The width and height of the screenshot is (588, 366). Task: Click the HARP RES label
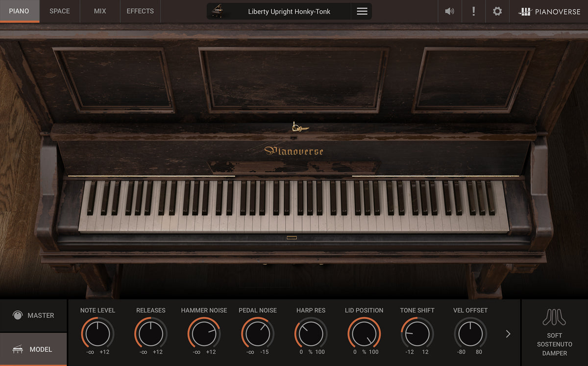311,310
